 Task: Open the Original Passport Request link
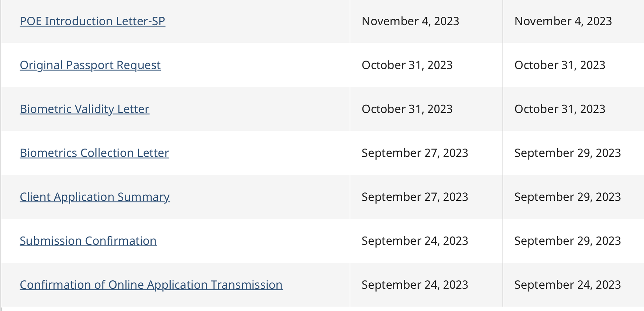pyautogui.click(x=90, y=65)
